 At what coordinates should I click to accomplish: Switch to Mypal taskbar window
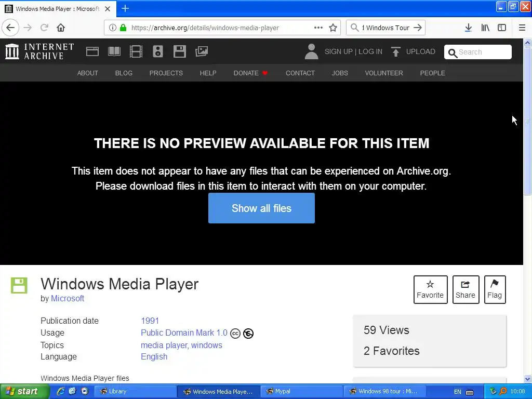[302, 392]
